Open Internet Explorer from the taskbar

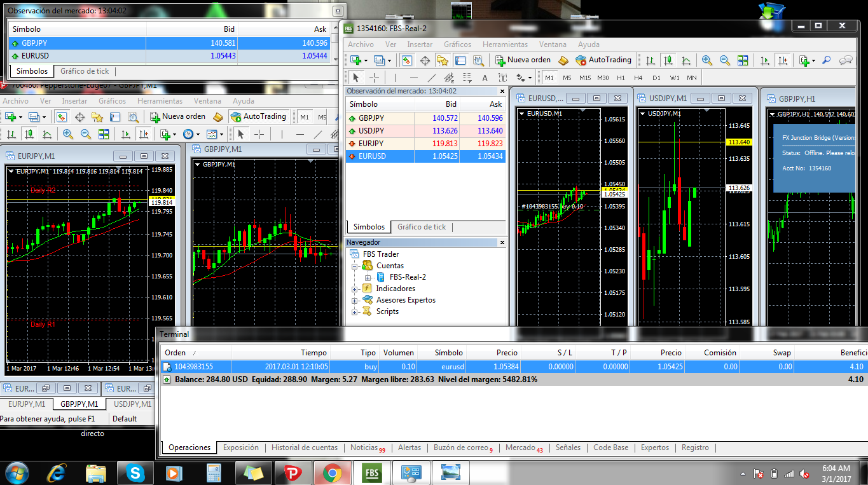pos(57,473)
